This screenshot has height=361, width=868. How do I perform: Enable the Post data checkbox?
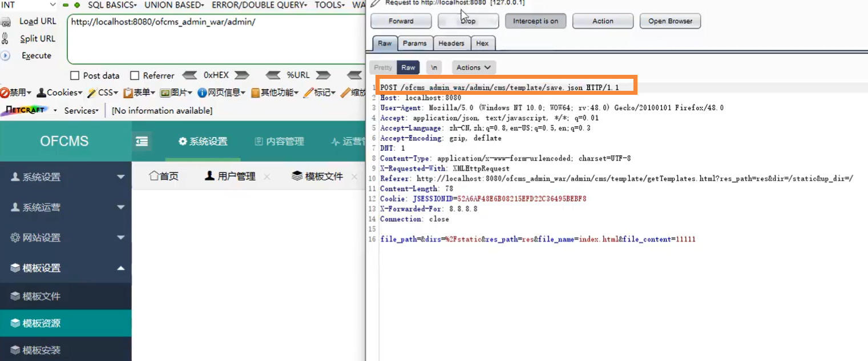(x=75, y=75)
